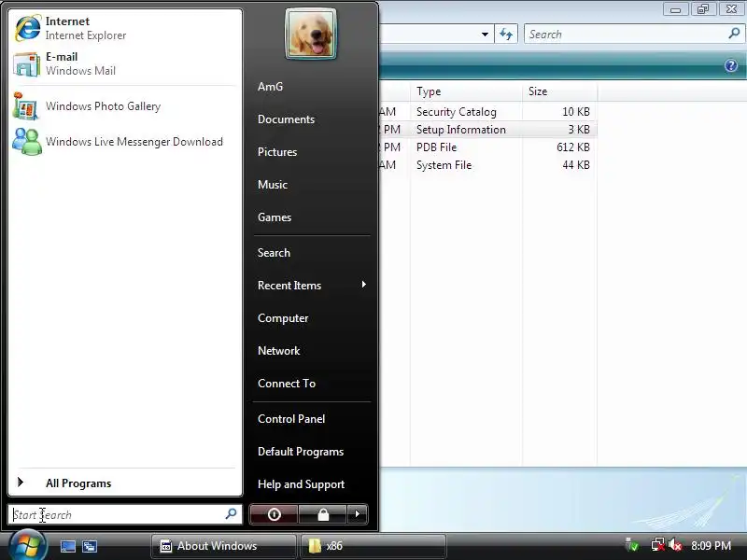
Task: Click Switch between windows quick launch icon
Action: tap(89, 546)
